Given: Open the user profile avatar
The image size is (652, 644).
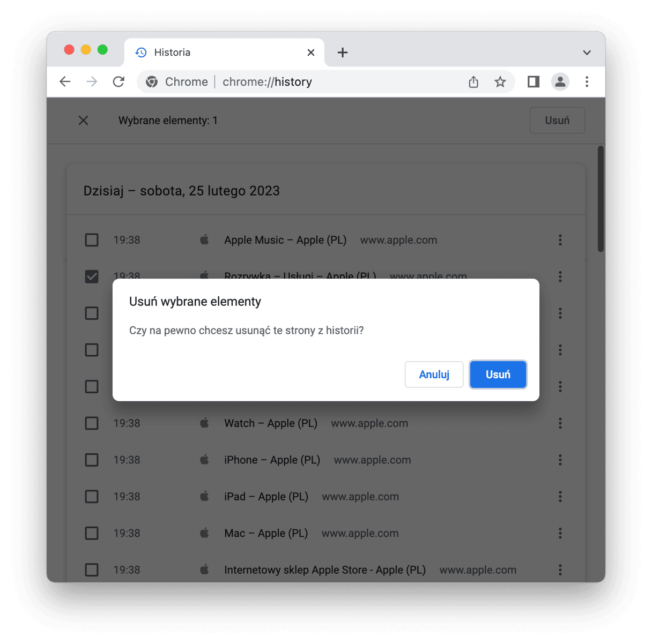Looking at the screenshot, I should coord(560,81).
